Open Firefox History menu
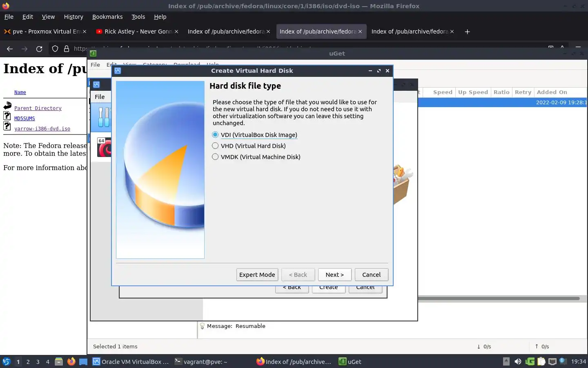 (73, 17)
